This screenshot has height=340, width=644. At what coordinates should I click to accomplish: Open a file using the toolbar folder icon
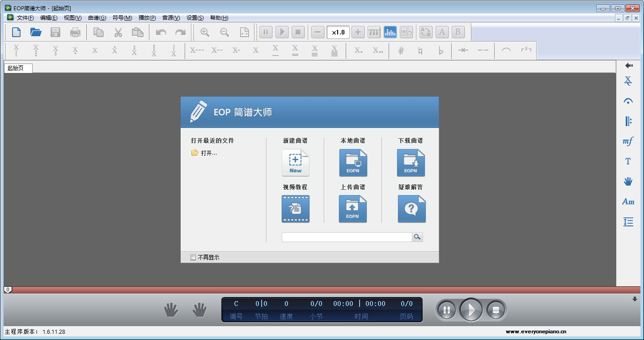(x=36, y=32)
